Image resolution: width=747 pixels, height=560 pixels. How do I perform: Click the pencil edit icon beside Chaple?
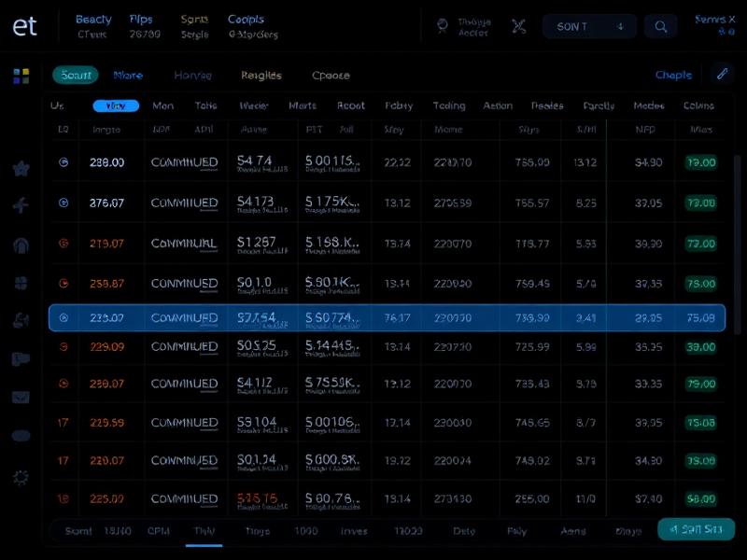[722, 74]
